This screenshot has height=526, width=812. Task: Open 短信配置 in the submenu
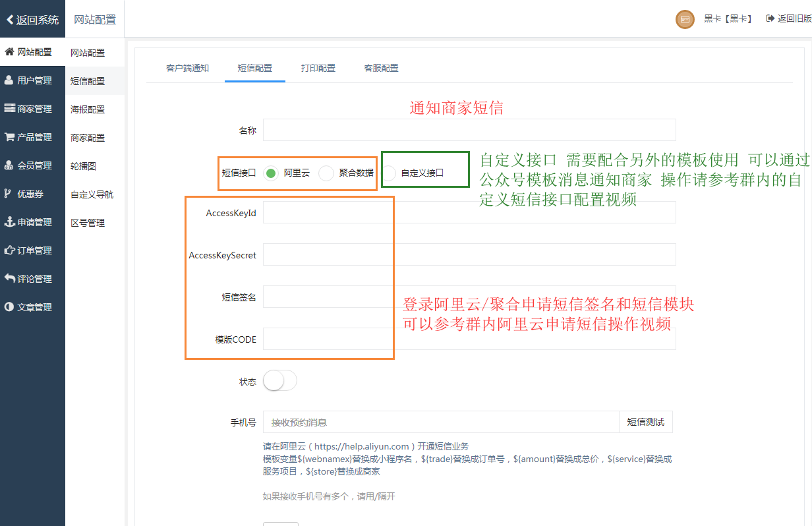88,81
